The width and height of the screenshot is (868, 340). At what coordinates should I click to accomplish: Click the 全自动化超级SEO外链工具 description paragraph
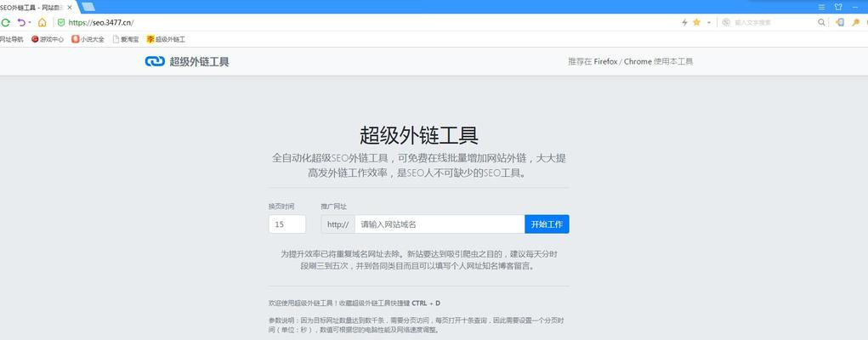419,166
